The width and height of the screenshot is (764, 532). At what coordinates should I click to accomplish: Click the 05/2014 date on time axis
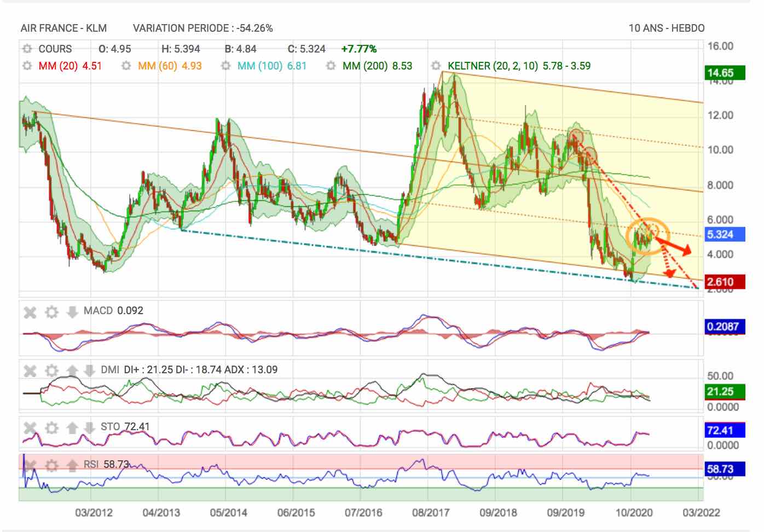[x=228, y=513]
